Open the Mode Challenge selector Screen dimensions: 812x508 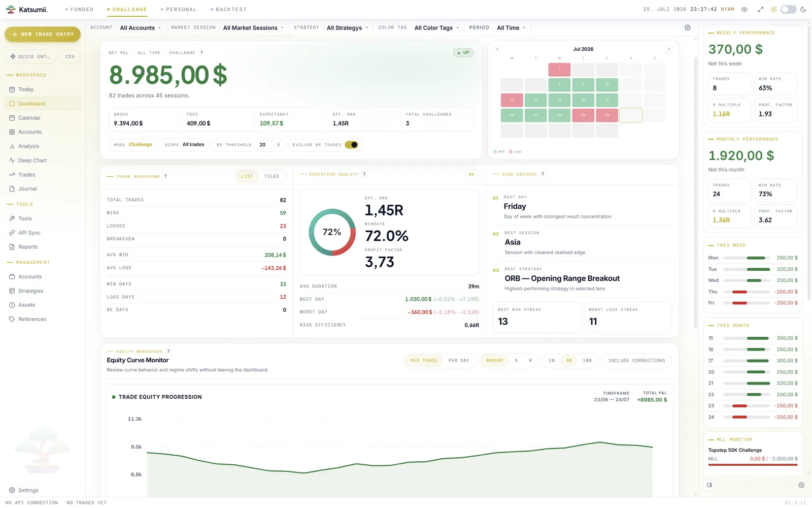pos(133,145)
